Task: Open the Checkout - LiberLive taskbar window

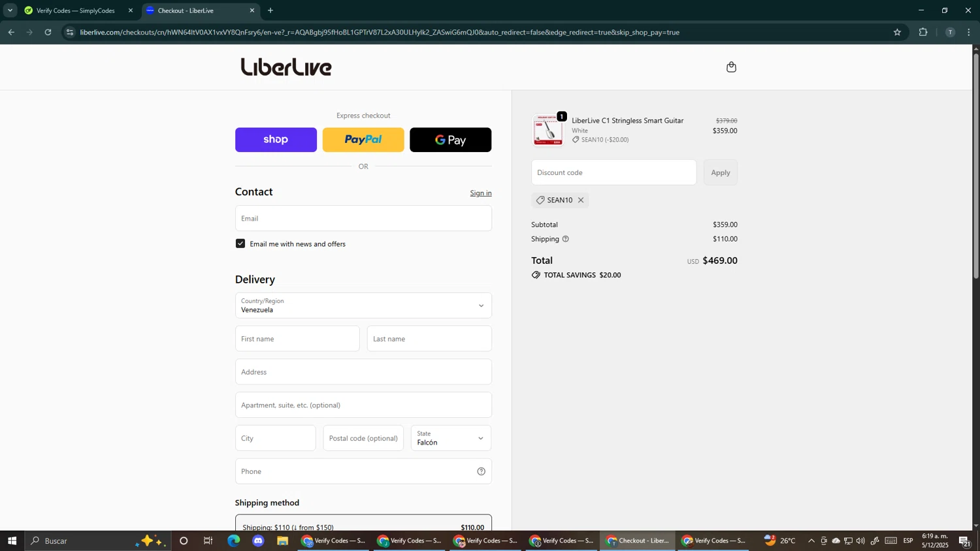Action: pos(638,541)
